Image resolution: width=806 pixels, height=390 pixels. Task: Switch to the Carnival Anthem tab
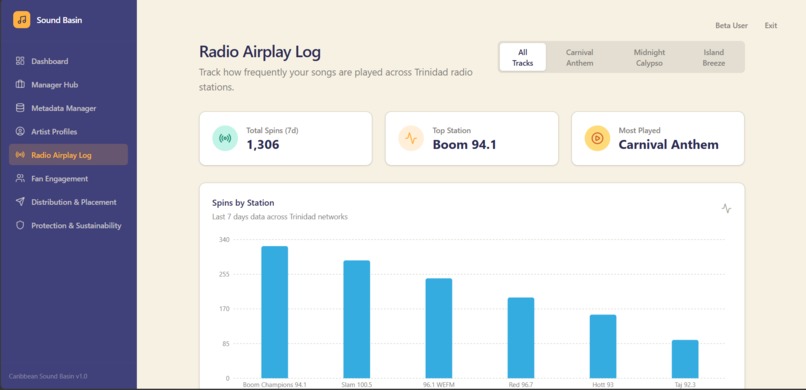[579, 58]
